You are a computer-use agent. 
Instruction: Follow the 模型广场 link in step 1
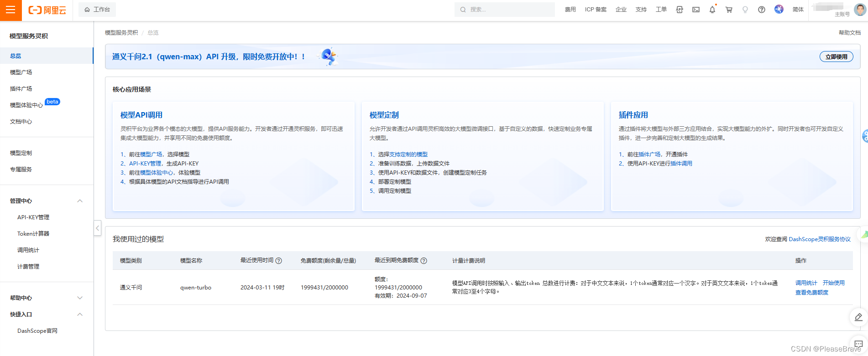pyautogui.click(x=151, y=155)
